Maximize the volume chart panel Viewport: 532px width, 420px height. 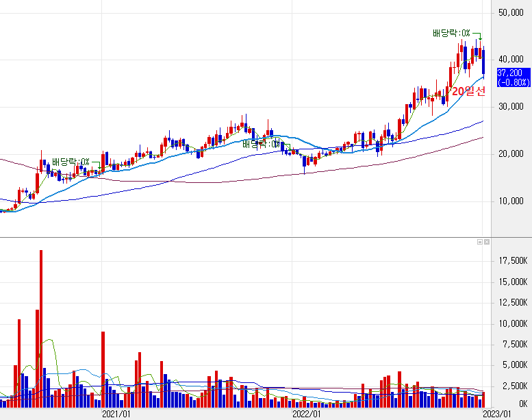480,242
